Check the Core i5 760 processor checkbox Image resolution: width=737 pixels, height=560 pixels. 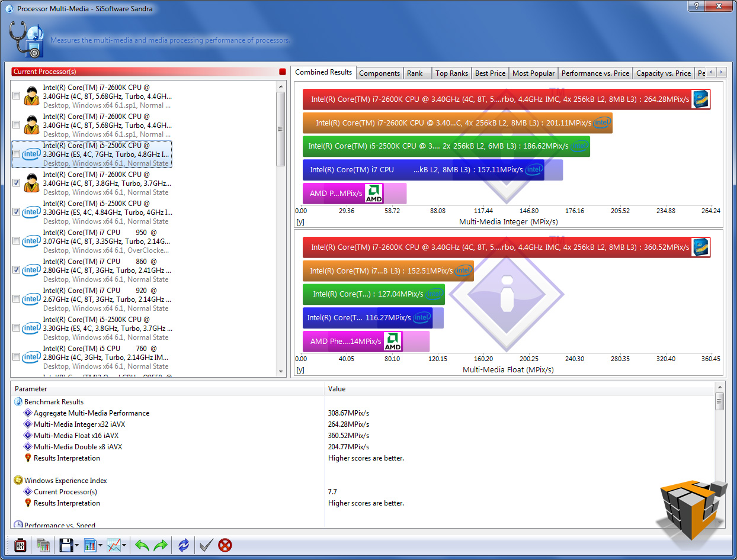click(x=17, y=357)
